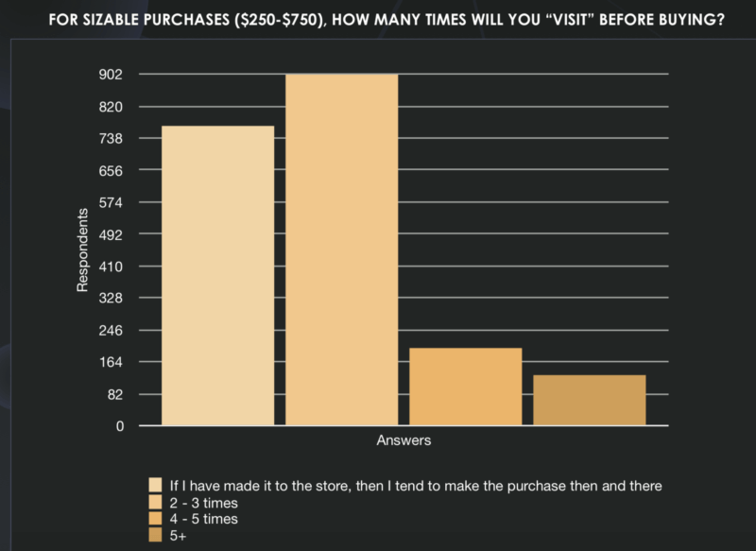The height and width of the screenshot is (551, 756).
Task: Select the tallest bar in the chart
Action: (342, 250)
